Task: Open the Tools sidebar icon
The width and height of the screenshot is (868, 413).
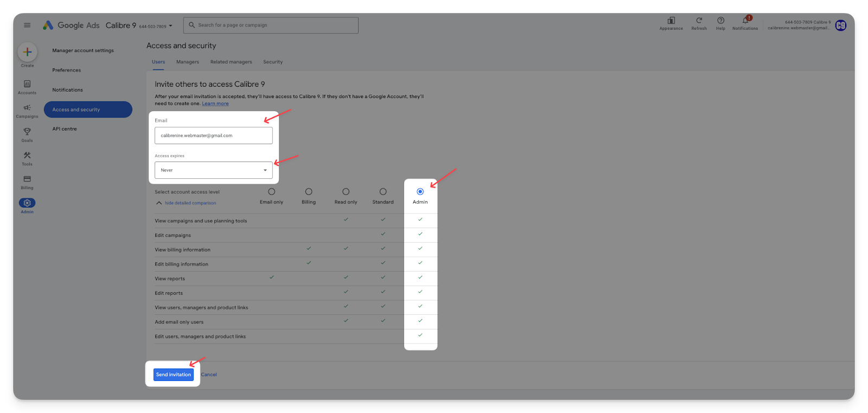Action: (x=27, y=156)
